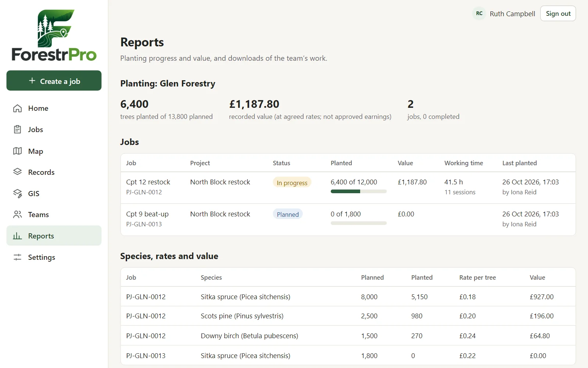The image size is (588, 368).
Task: Click the Cpt 12 restock progress bar
Action: pos(359,191)
